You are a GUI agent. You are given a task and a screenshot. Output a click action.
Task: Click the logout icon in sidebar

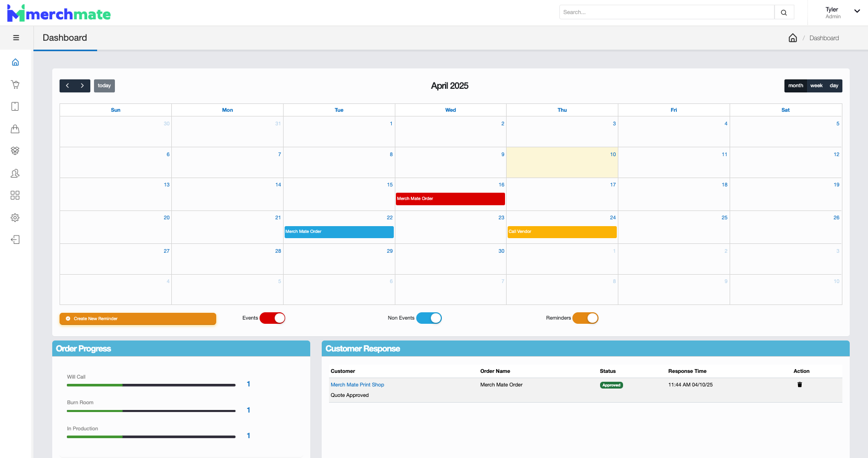(15, 240)
